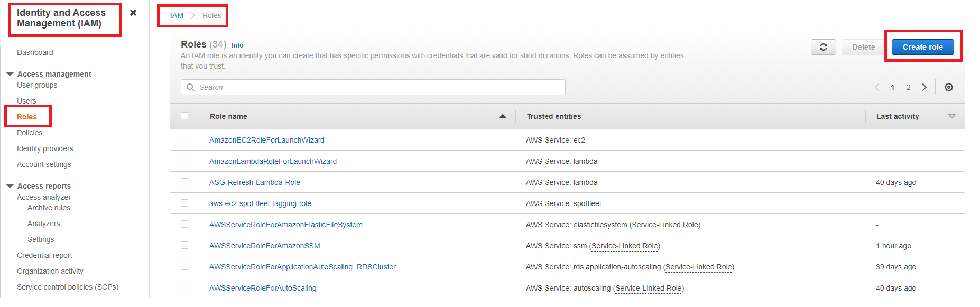
Task: Click the roles Search field
Action: coord(373,87)
